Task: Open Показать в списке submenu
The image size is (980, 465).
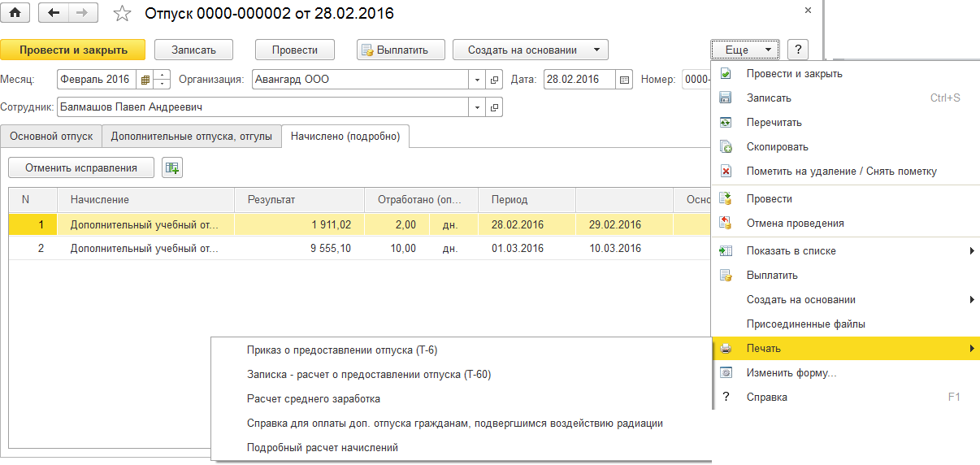Action: coord(845,251)
